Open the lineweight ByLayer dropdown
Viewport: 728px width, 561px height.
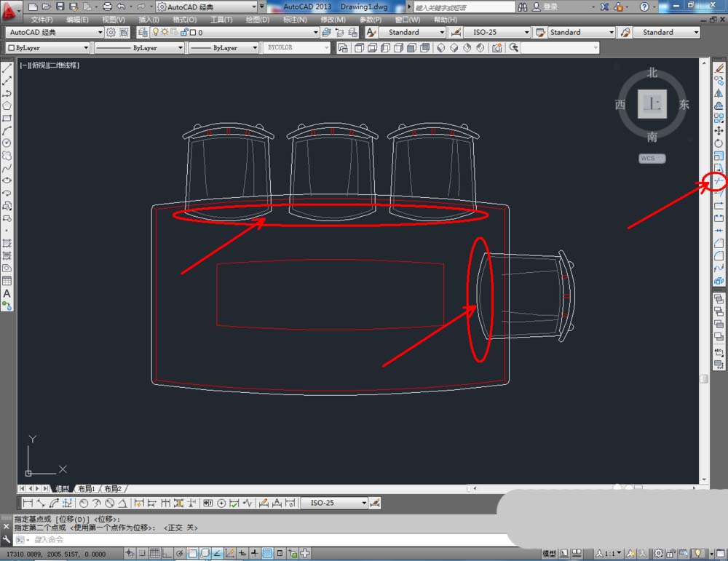(223, 48)
